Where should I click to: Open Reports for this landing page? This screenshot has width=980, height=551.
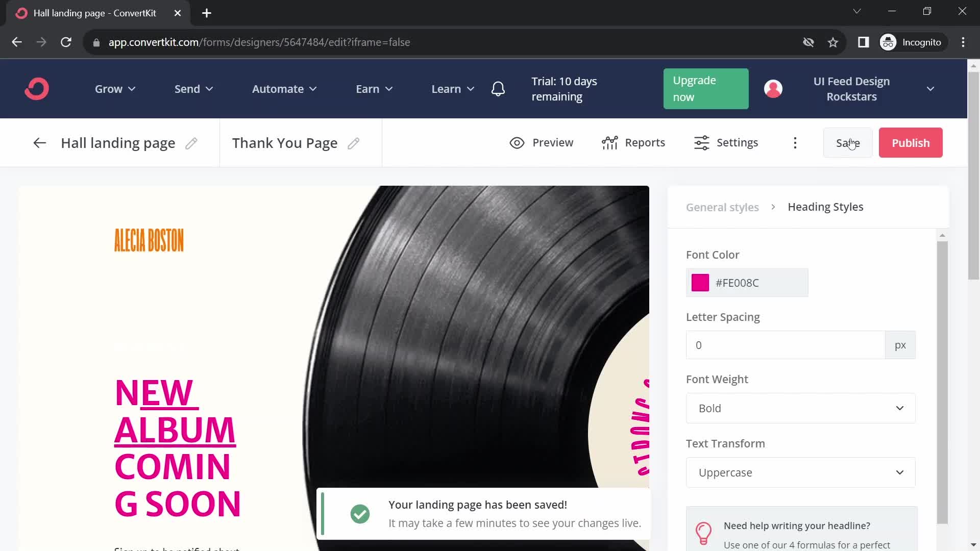tap(634, 143)
